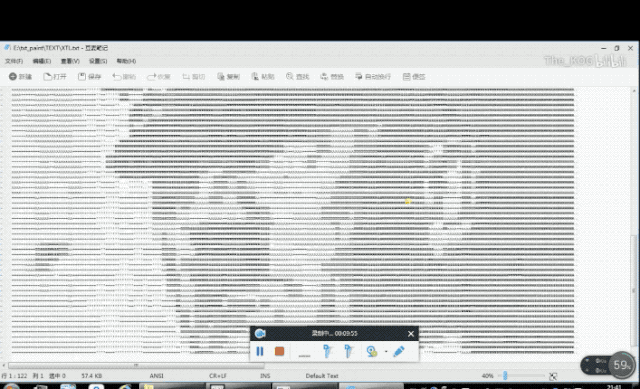The height and width of the screenshot is (389, 640).
Task: Open the 设置(S) menu
Action: tap(98, 61)
